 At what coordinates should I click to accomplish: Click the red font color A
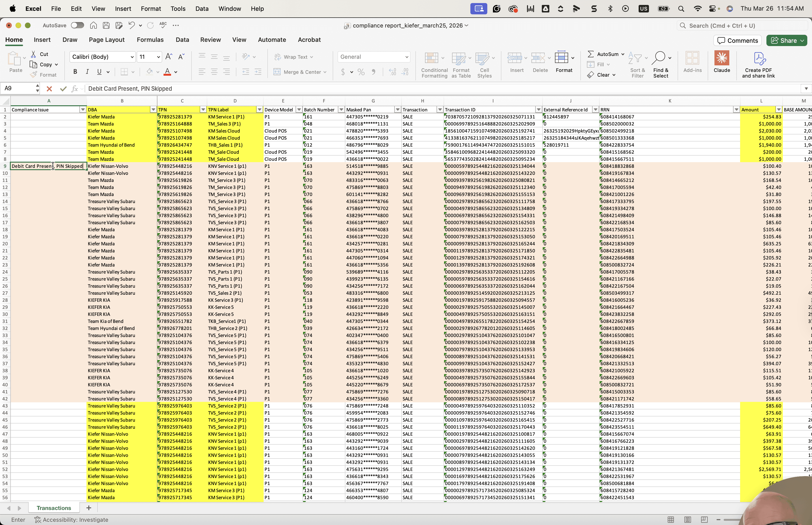tap(167, 72)
